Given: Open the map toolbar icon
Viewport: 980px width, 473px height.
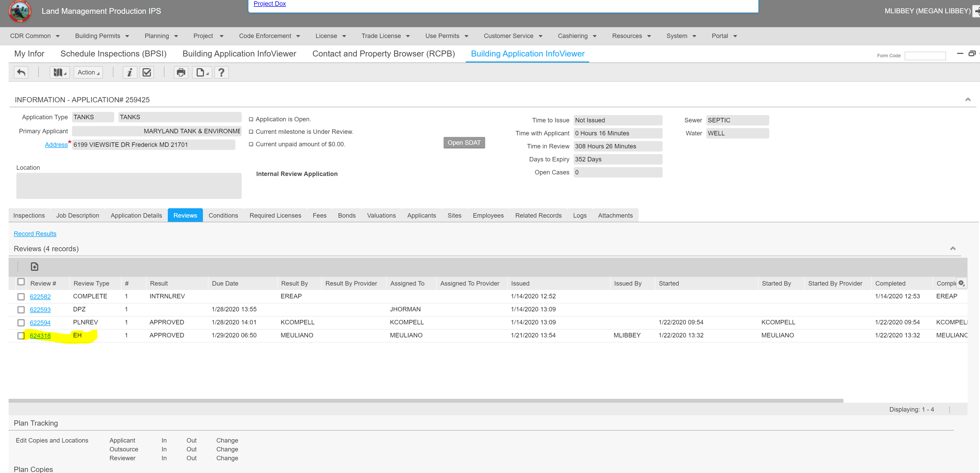Looking at the screenshot, I should [59, 72].
